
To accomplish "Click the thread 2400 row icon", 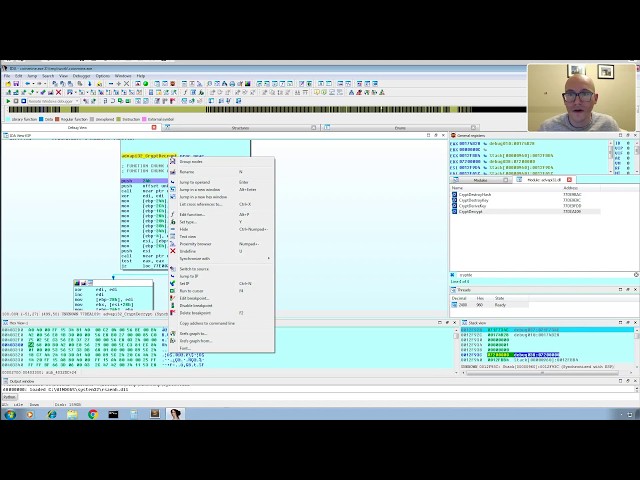I will 454,305.
